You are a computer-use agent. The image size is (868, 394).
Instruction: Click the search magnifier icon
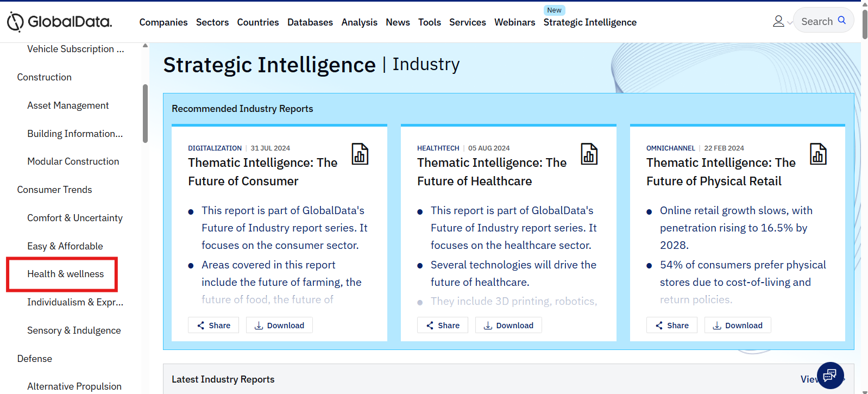pos(842,20)
